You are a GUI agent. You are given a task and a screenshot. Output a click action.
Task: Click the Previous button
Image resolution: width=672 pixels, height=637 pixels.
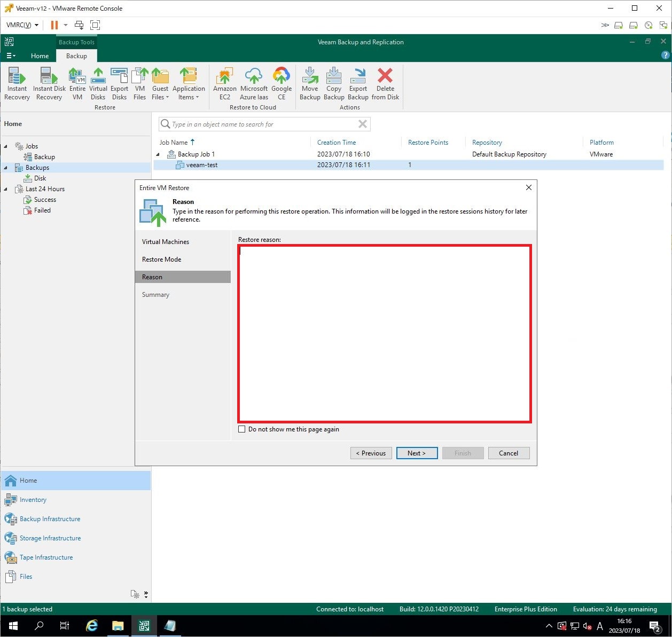371,453
